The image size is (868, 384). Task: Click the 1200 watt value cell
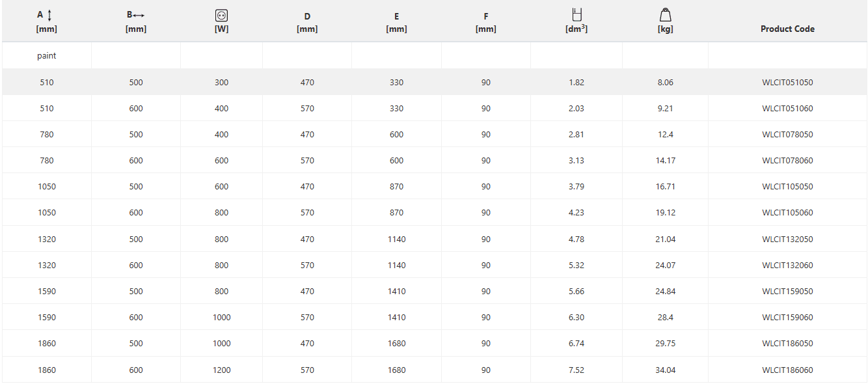click(221, 370)
